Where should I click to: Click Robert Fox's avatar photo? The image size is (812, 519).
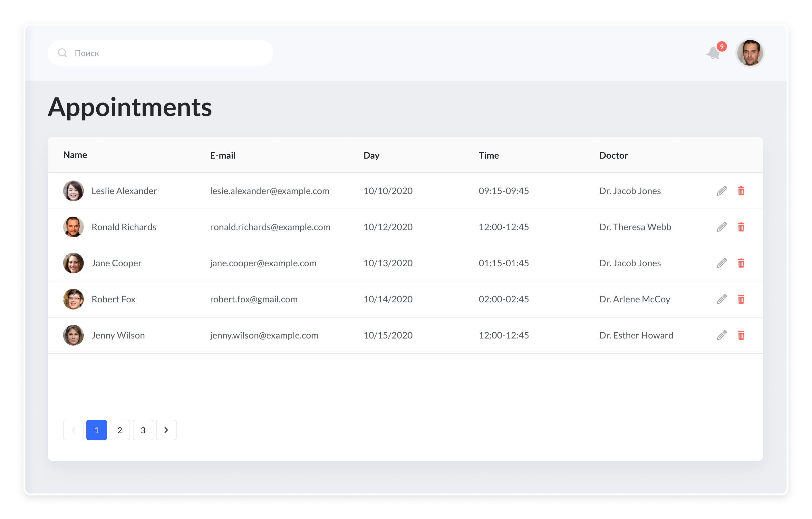coord(73,299)
